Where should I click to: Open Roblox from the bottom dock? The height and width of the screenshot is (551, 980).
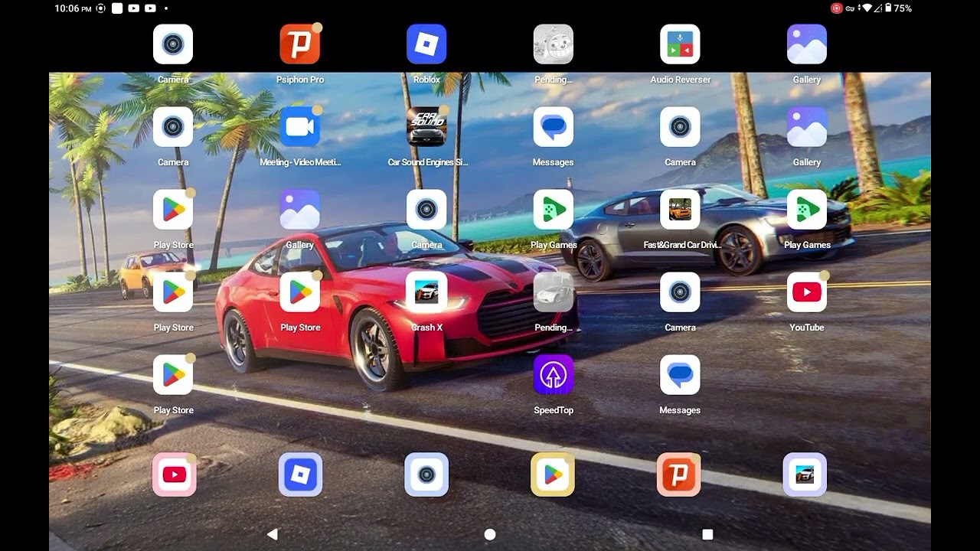[301, 474]
